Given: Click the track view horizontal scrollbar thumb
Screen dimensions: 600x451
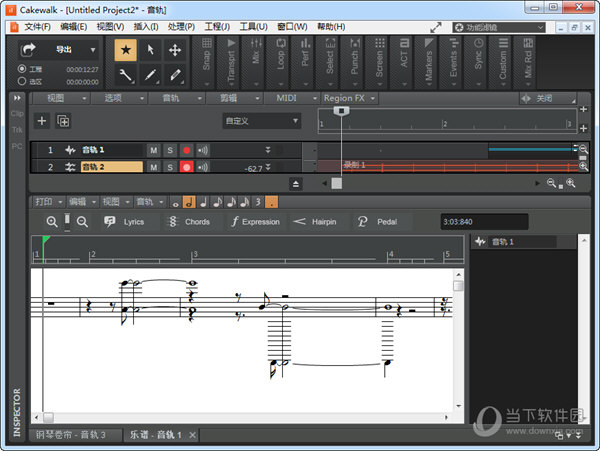Looking at the screenshot, I should 337,183.
